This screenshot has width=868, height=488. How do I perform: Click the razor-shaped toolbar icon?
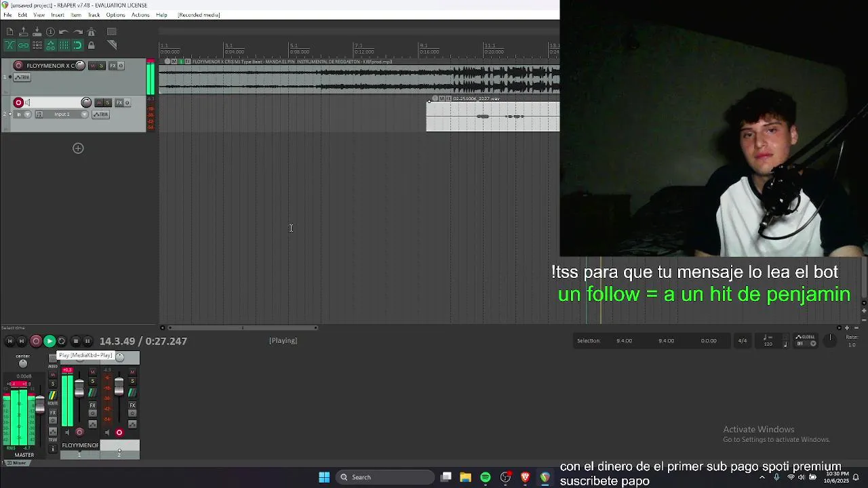tap(112, 45)
